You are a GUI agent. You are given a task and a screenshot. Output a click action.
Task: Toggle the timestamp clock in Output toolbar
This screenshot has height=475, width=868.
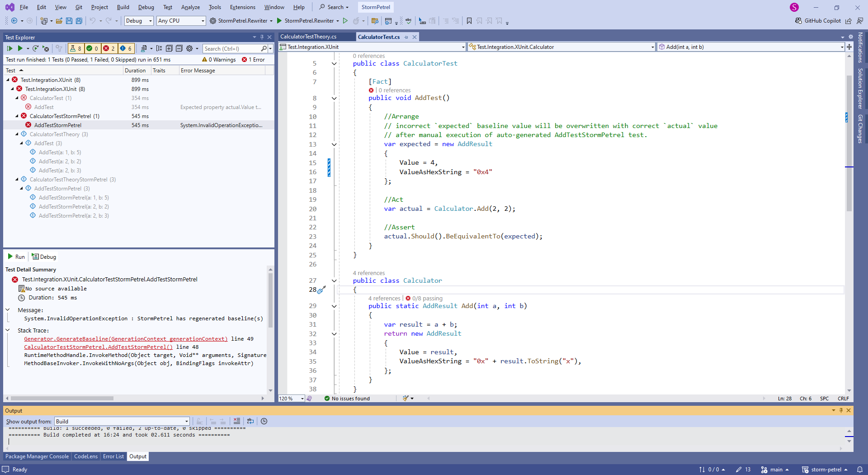tap(264, 421)
